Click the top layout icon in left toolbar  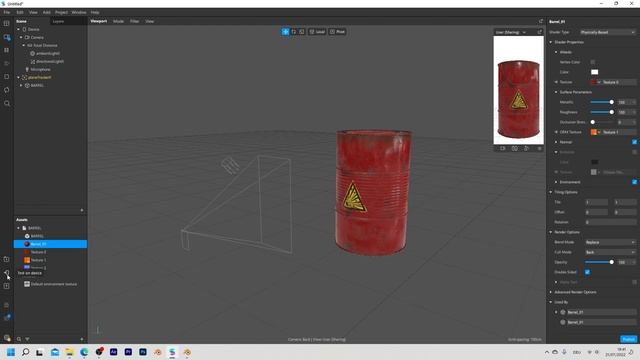point(7,23)
